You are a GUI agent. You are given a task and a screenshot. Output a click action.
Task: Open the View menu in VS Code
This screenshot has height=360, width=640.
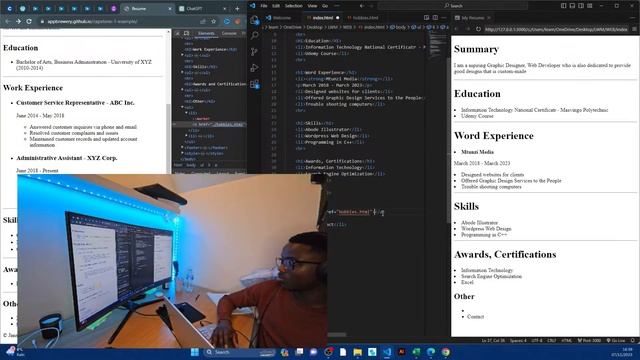(x=312, y=6)
